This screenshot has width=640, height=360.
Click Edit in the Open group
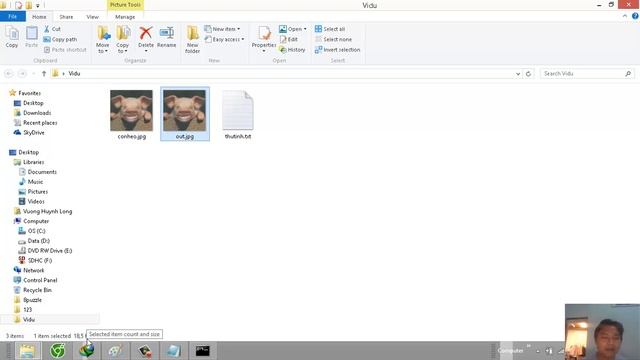coord(289,39)
